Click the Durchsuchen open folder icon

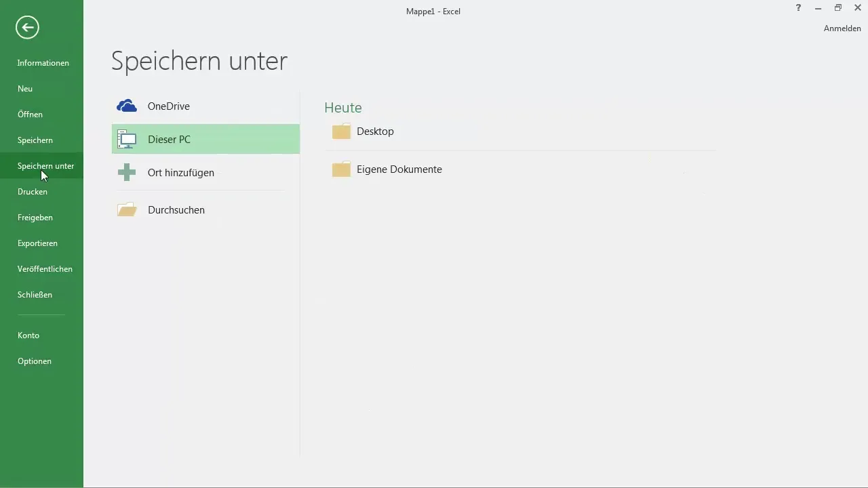coord(127,209)
